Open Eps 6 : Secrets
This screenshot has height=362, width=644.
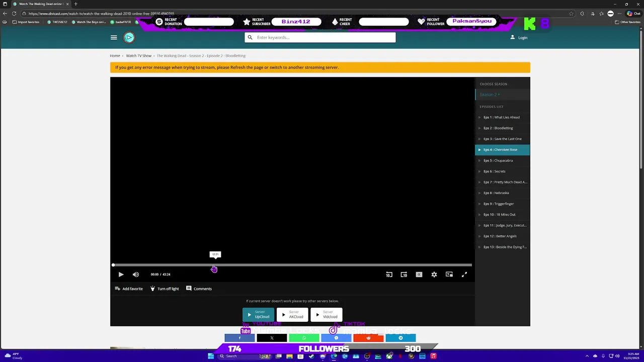[x=502, y=171]
